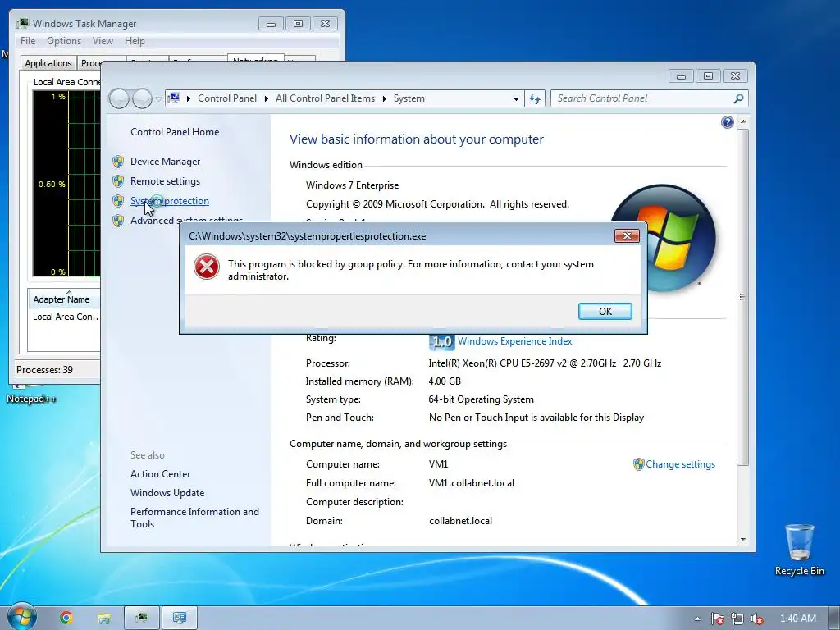
Task: Click the magnifier search icon in Control Panel
Action: [x=739, y=98]
